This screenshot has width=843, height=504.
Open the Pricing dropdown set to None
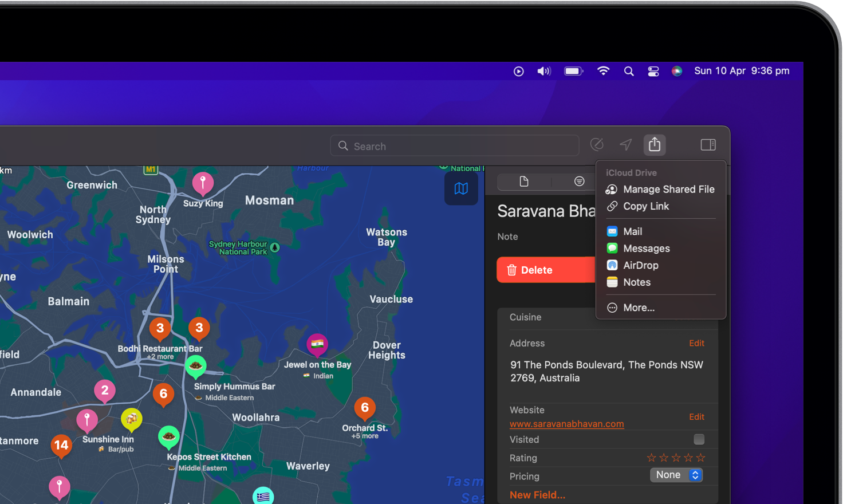pos(676,475)
